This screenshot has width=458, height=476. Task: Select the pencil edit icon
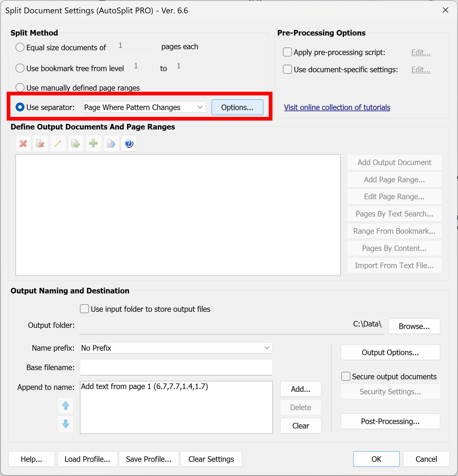(58, 143)
